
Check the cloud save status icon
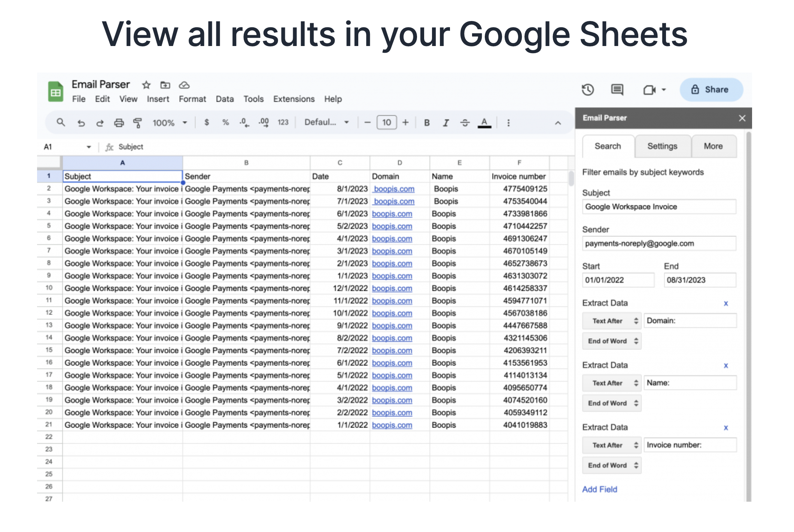[184, 85]
